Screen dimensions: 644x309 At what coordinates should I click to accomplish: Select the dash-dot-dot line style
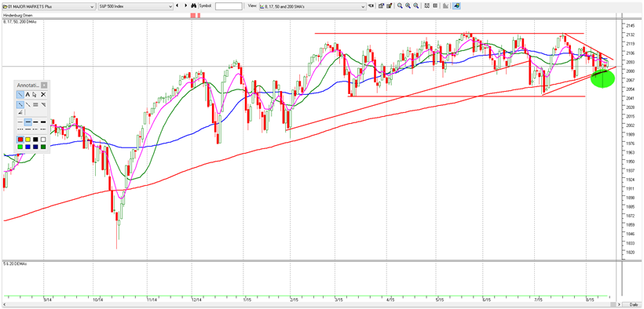[x=43, y=129]
